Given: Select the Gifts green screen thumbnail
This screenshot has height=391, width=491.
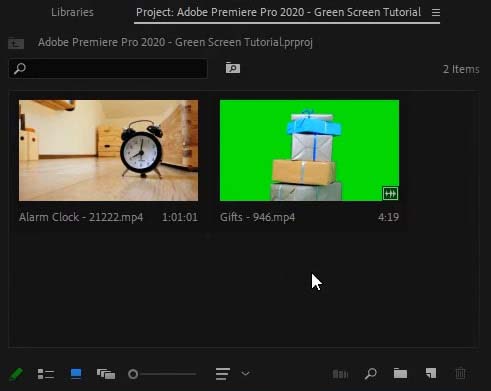Looking at the screenshot, I should [309, 150].
